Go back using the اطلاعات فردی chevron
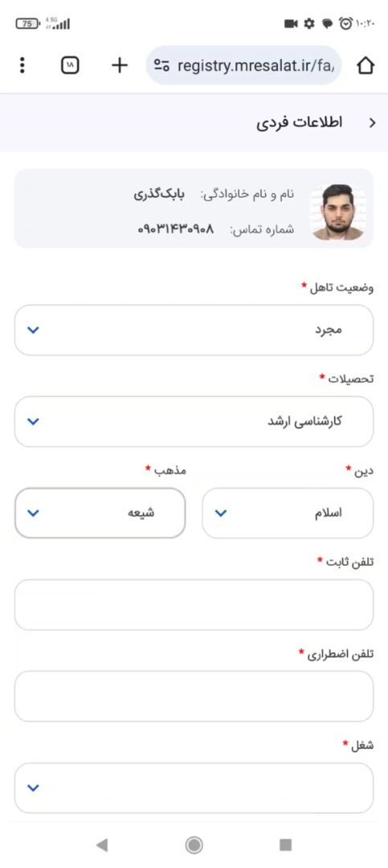This screenshot has height=868, width=388. (x=372, y=123)
